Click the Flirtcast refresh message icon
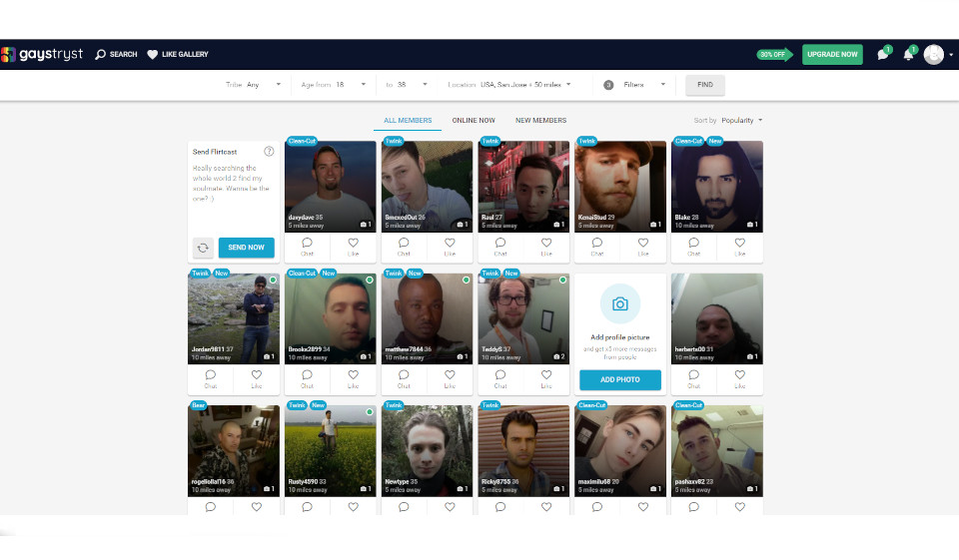Screen dimensions: 959x560 click(203, 248)
